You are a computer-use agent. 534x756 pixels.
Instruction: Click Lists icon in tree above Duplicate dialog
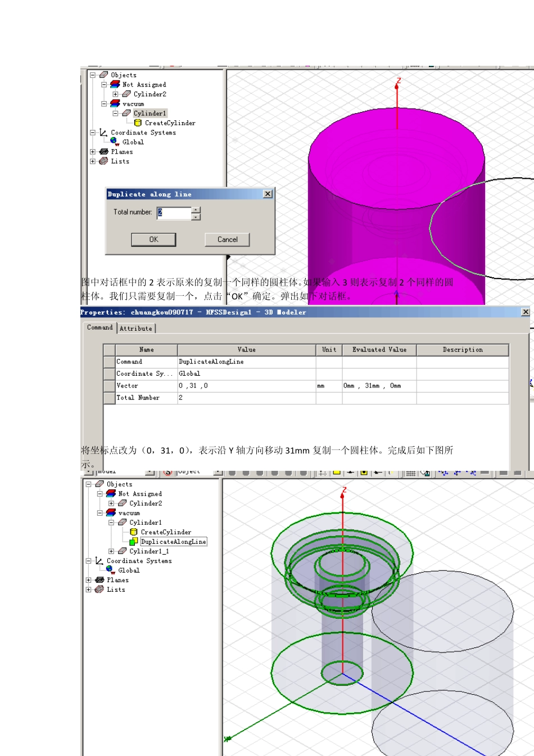pyautogui.click(x=103, y=161)
